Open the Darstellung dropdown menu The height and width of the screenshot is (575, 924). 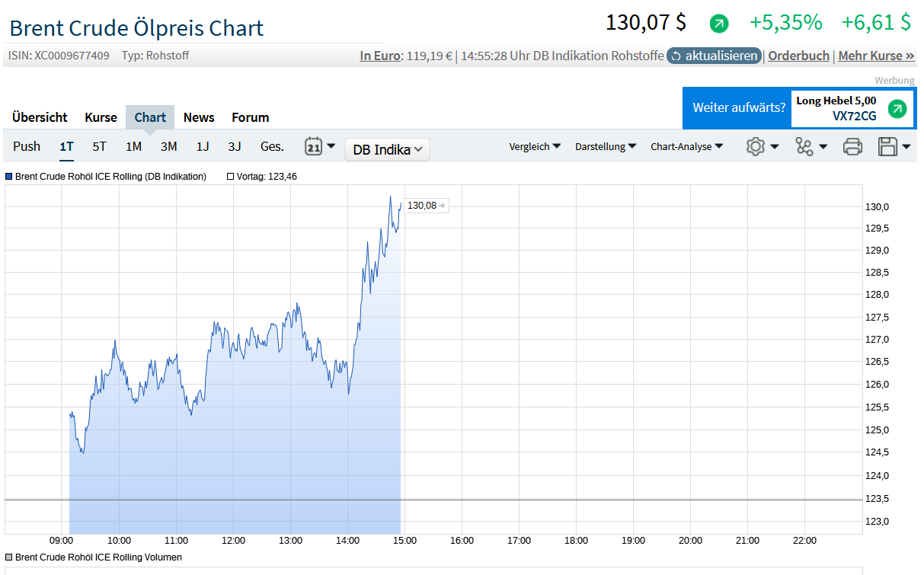coord(606,147)
